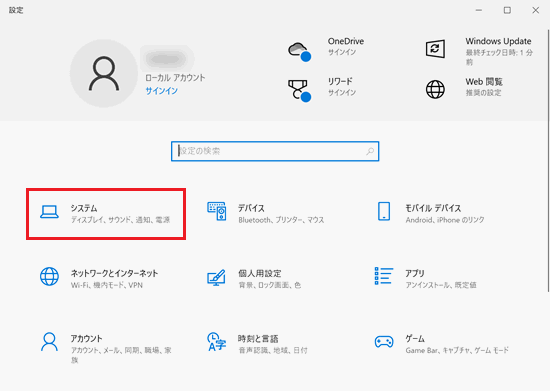Click the Wi-Fi、機内モード、VPN description
Screen dimensions: 550x391
point(107,285)
